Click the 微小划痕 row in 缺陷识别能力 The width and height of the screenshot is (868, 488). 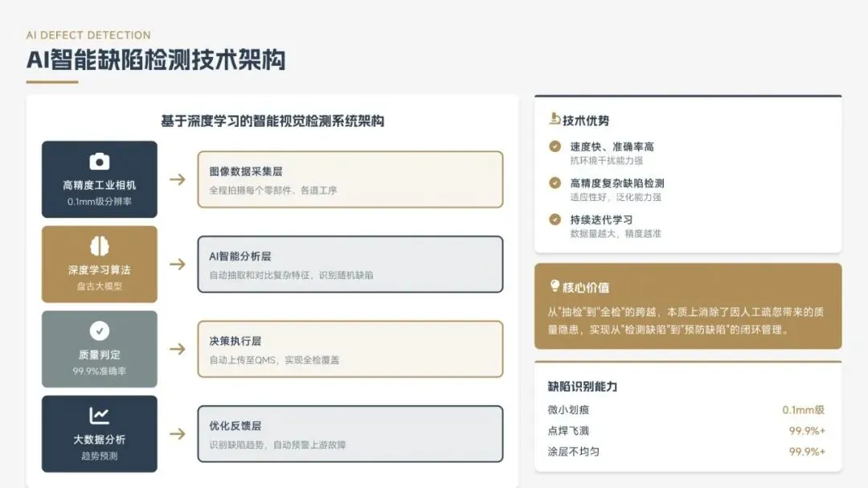click(686, 410)
